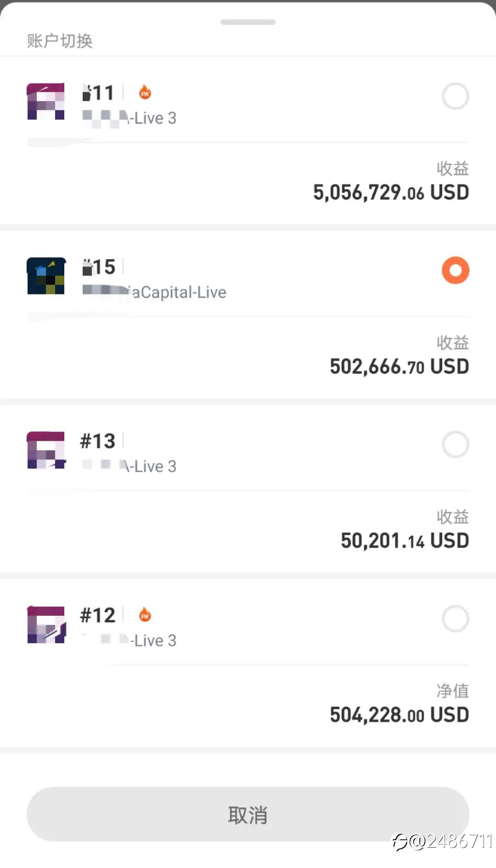Click the avatar of account #12
The image size is (496, 868).
pyautogui.click(x=46, y=624)
